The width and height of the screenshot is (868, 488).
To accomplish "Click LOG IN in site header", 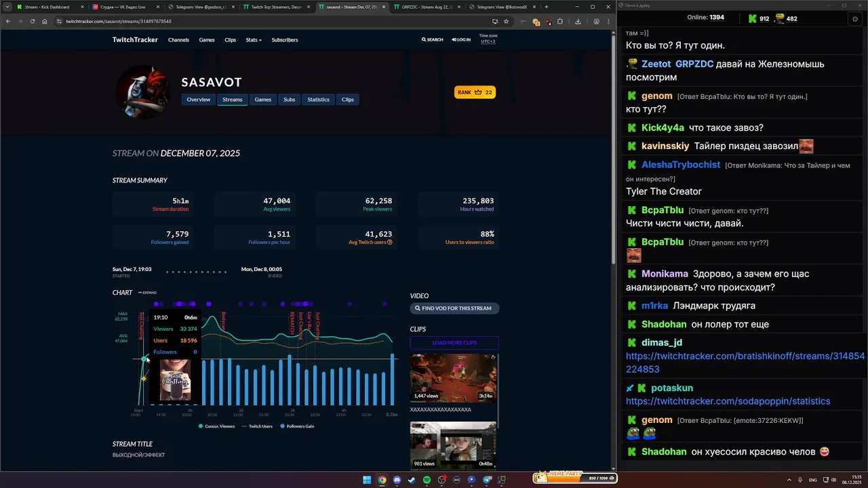I will 461,40.
